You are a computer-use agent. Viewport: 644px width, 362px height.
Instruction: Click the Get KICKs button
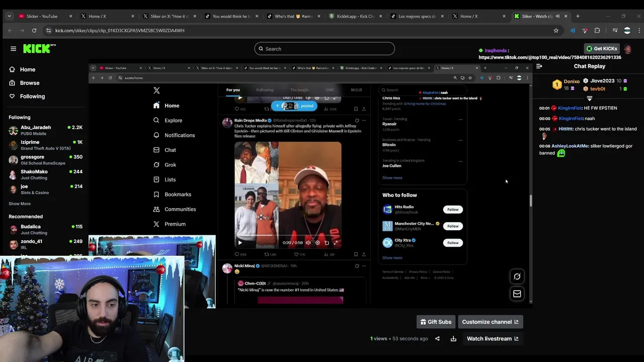pos(602,49)
